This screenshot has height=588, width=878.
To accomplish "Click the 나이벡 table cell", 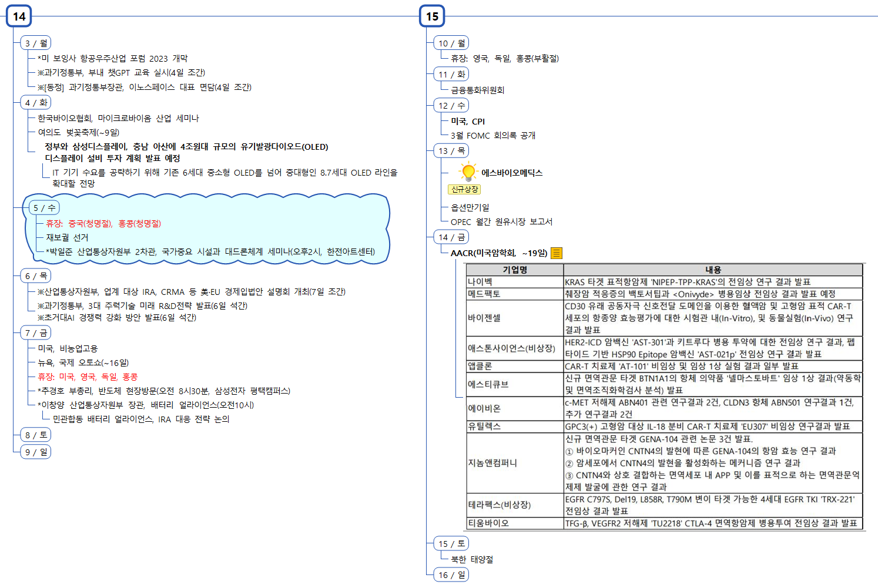I will (515, 282).
